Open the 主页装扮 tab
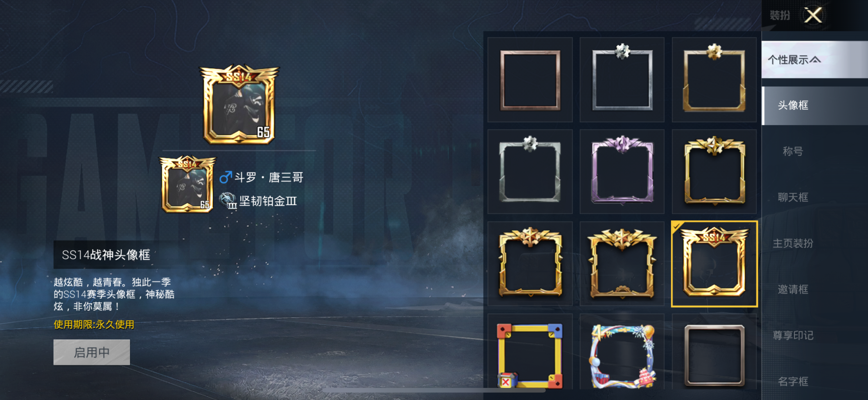The width and height of the screenshot is (868, 400). [x=793, y=243]
